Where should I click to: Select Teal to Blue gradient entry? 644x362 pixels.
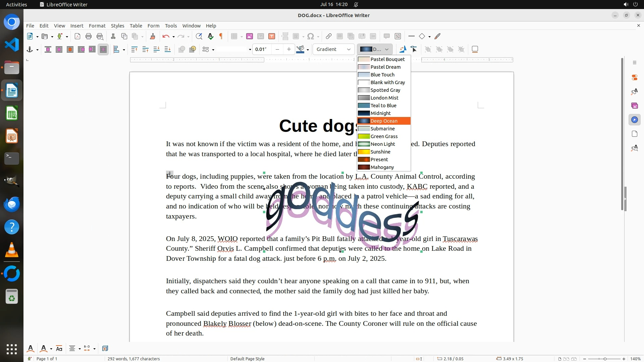383,106
